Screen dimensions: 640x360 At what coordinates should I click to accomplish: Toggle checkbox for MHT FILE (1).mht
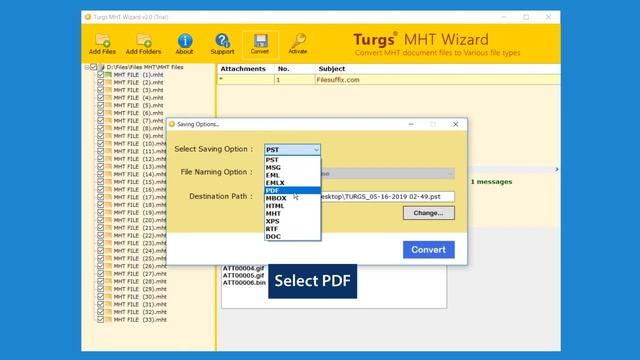pos(100,75)
